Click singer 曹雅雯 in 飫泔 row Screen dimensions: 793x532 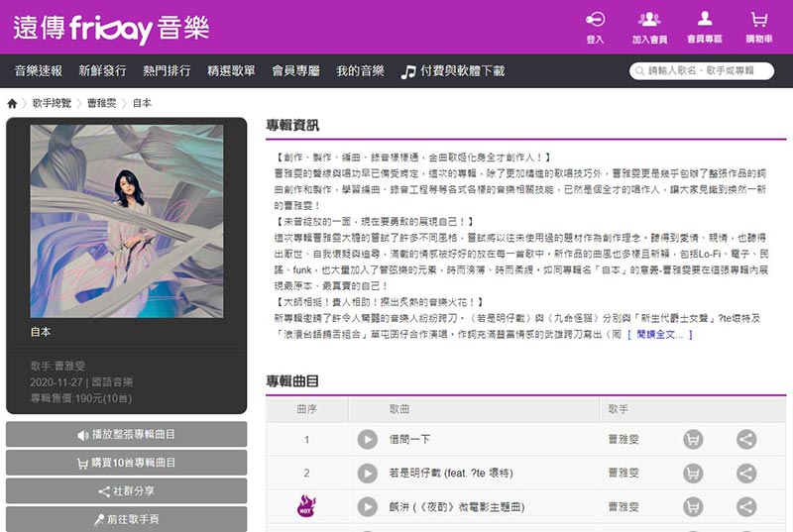click(623, 507)
